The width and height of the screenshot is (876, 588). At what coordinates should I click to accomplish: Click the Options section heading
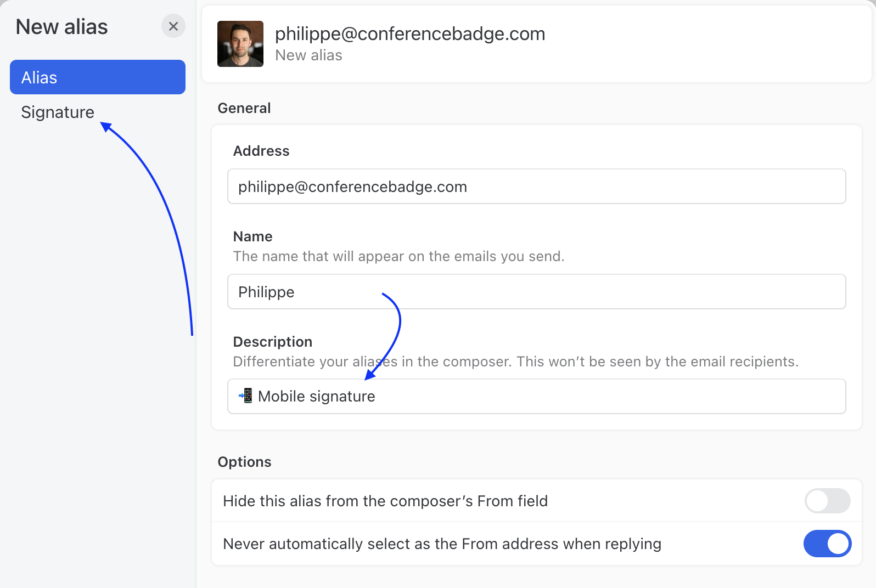(x=244, y=462)
